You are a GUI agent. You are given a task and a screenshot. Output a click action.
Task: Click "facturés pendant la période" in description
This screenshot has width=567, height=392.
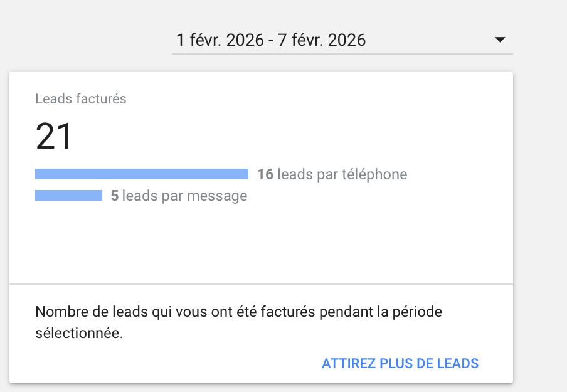pyautogui.click(x=364, y=312)
